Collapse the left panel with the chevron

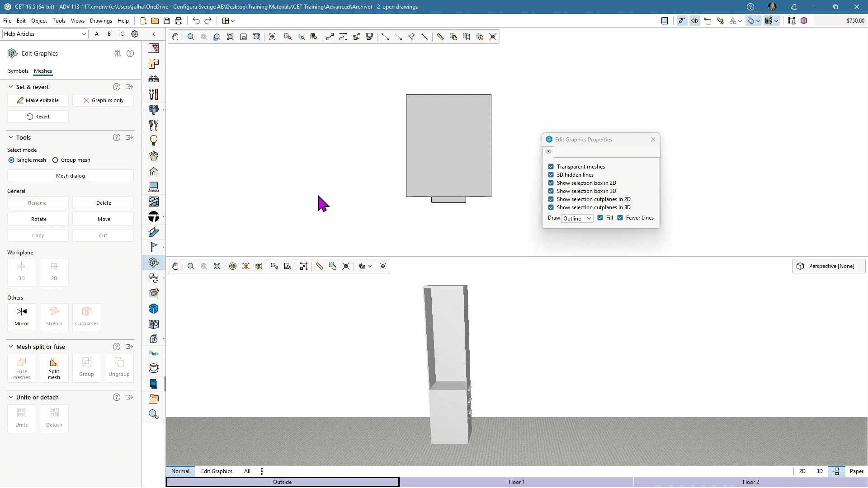coord(154,34)
